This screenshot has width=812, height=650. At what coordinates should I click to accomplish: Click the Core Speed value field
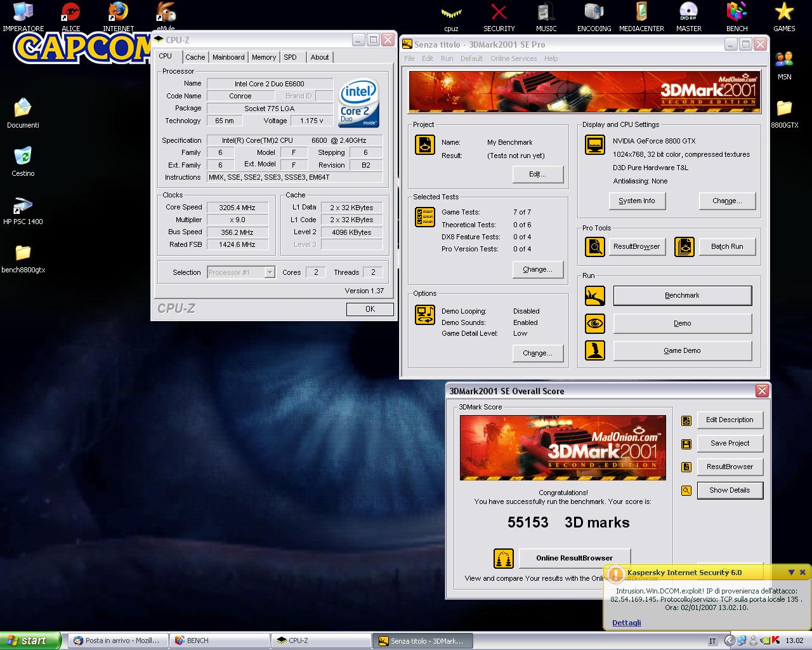click(237, 208)
